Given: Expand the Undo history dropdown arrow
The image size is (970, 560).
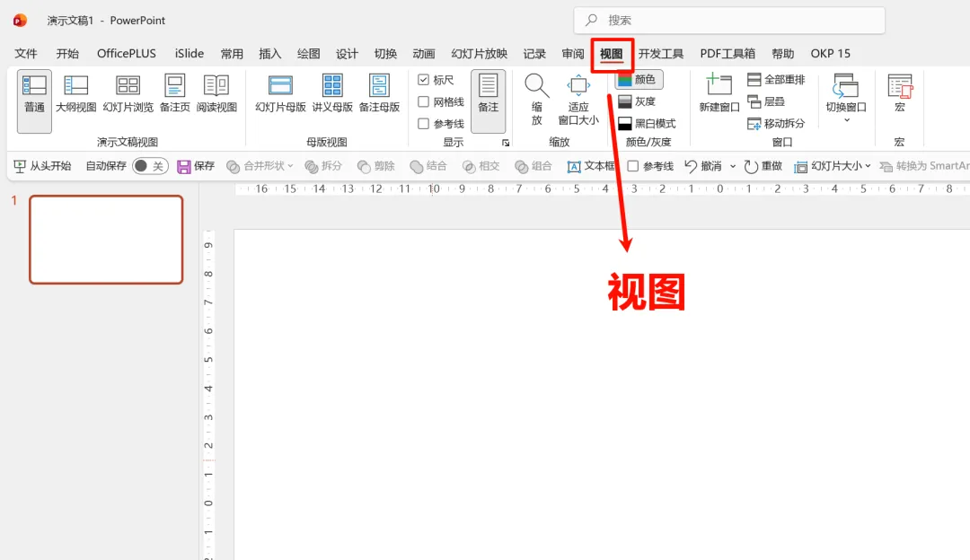Looking at the screenshot, I should (733, 166).
